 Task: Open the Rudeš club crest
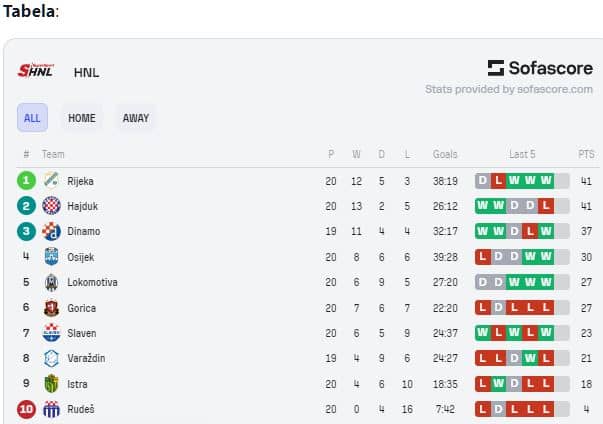click(51, 409)
